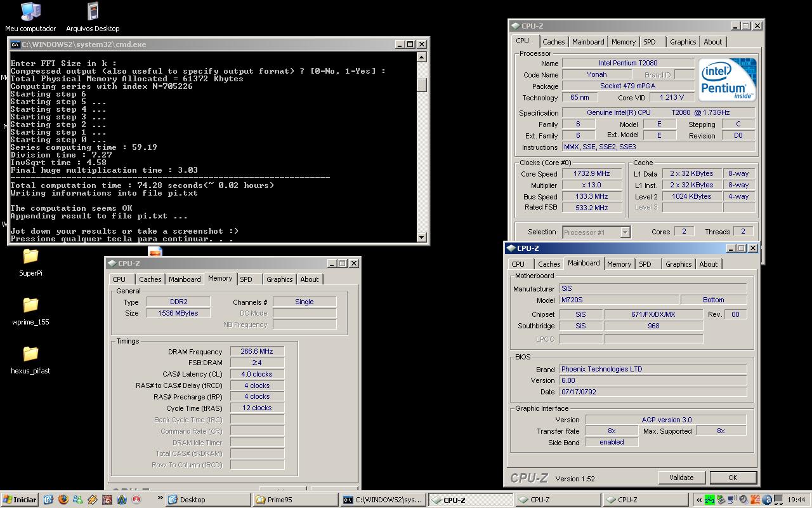Click the cmd window scroll down arrow
This screenshot has height=508, width=812.
pyautogui.click(x=422, y=237)
